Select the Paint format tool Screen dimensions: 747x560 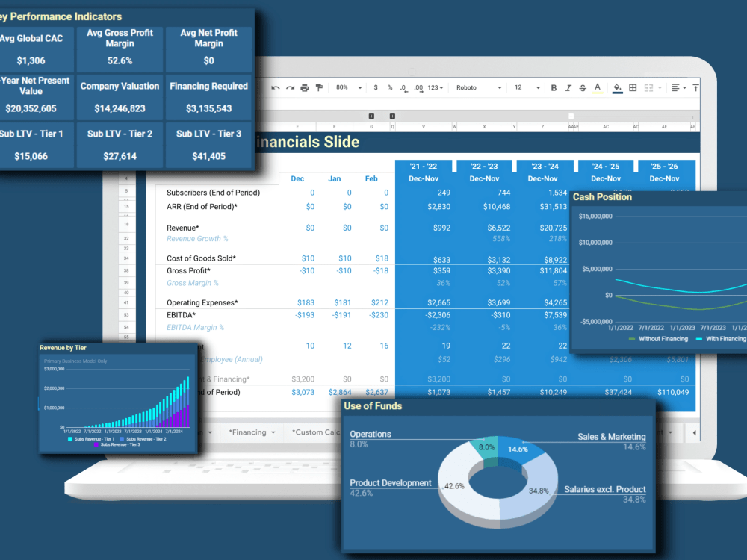318,87
